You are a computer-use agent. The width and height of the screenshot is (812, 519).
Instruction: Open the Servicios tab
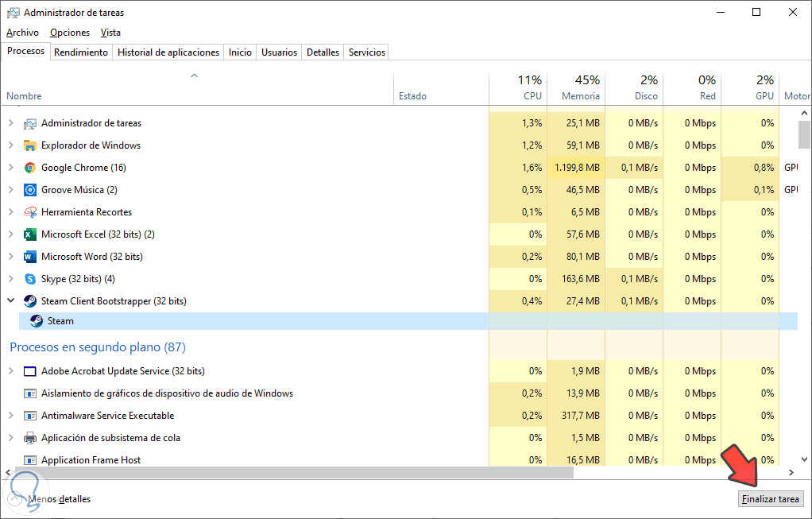click(x=367, y=52)
